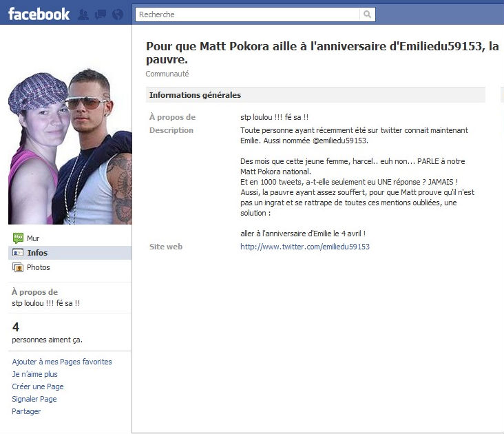Image resolution: width=504 pixels, height=434 pixels.
Task: Click the Partager link
Action: (x=26, y=411)
